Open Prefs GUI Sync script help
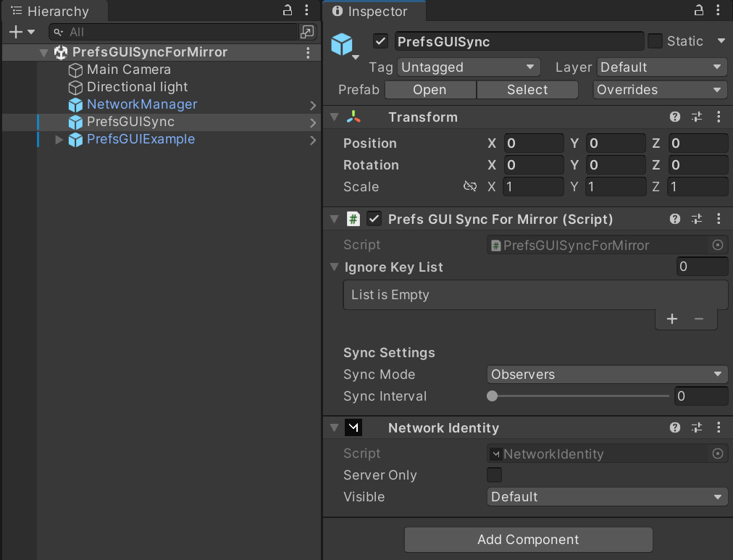733x560 pixels. coord(674,219)
